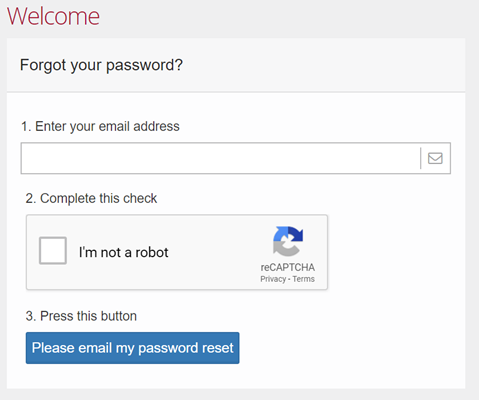The image size is (479, 400).
Task: Click the Welcome heading
Action: (x=53, y=16)
